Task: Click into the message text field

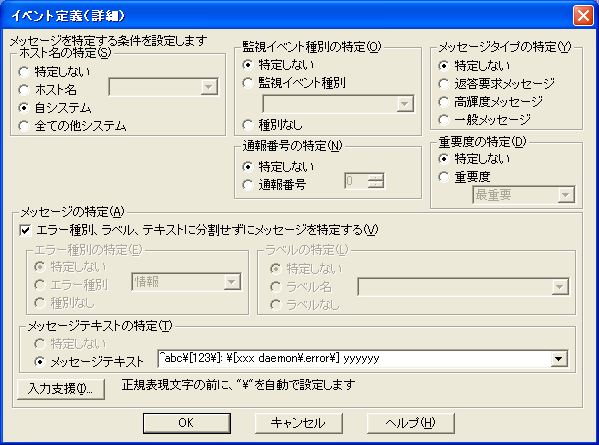Action: (x=353, y=359)
